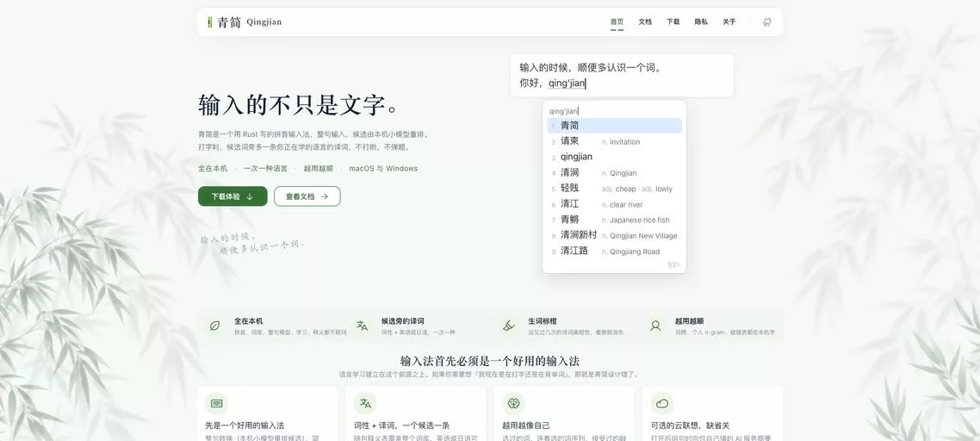Click the translate icon beside 候选旁的译词
Viewport: 980px width, 441px height.
(x=362, y=326)
